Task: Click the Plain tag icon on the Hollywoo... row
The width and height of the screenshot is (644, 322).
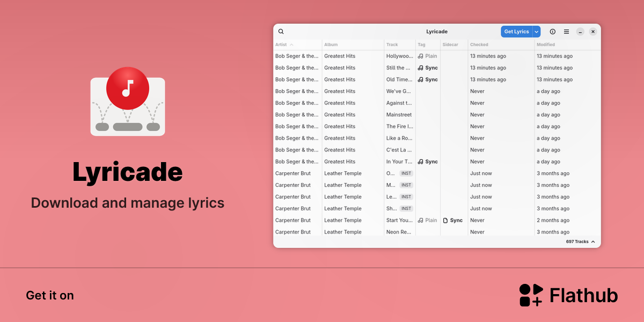Action: tap(421, 56)
